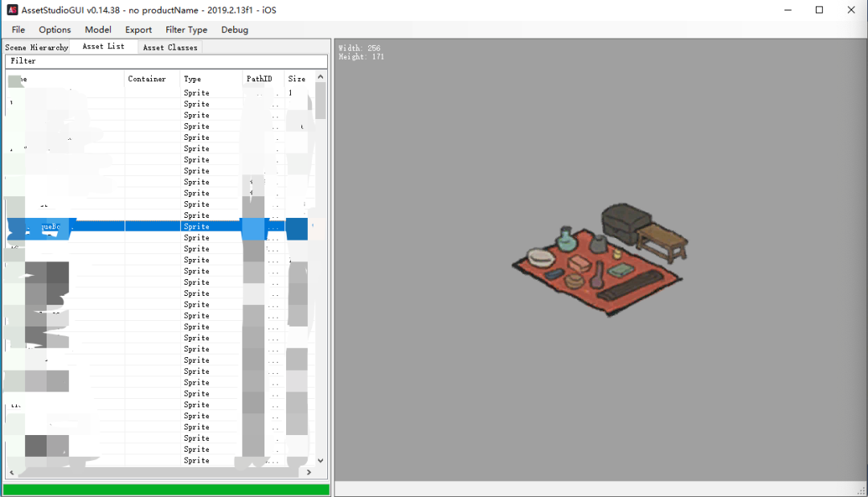Viewport: 868px width, 497px height.
Task: Click the asset list scroll up arrow
Action: pyautogui.click(x=321, y=77)
